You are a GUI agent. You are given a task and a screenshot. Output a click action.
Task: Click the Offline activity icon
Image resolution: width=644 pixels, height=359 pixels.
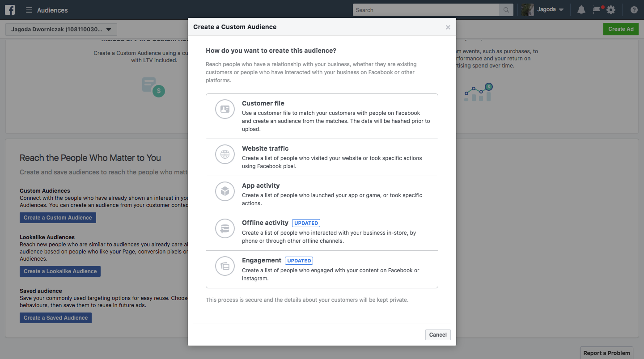click(x=225, y=228)
